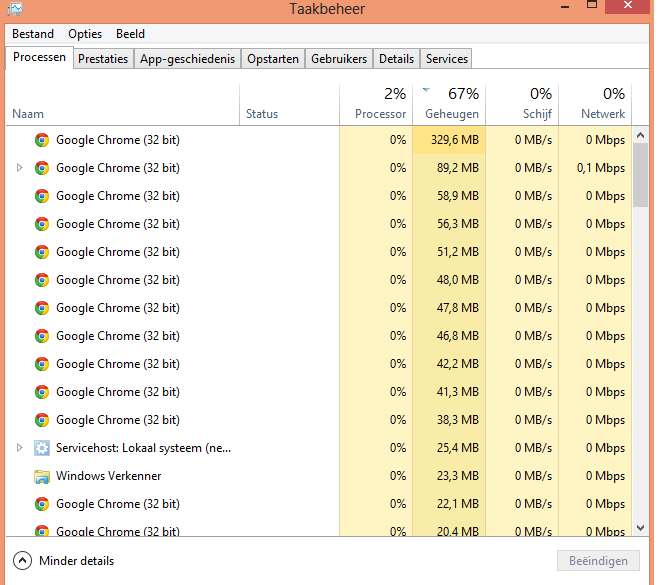Sort processes by the Naam column
This screenshot has height=585, width=659.
tap(28, 114)
